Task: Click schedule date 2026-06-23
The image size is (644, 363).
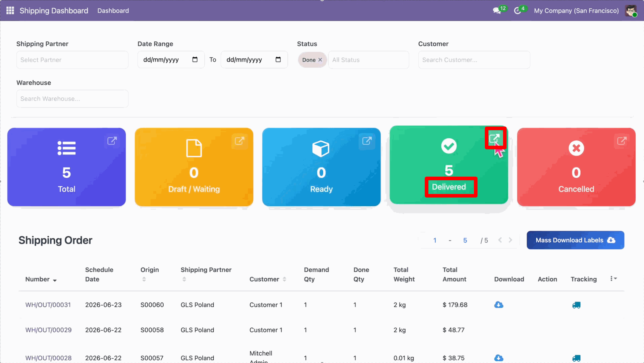Action: pos(103,305)
